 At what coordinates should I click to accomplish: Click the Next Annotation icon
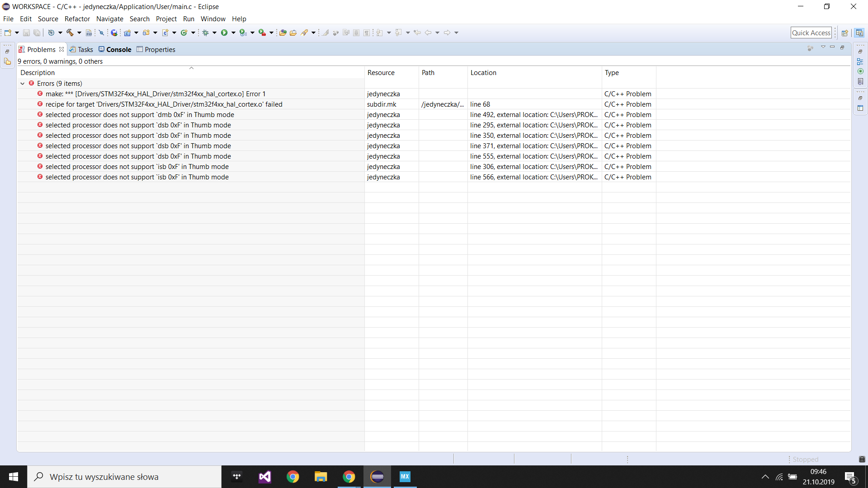380,33
